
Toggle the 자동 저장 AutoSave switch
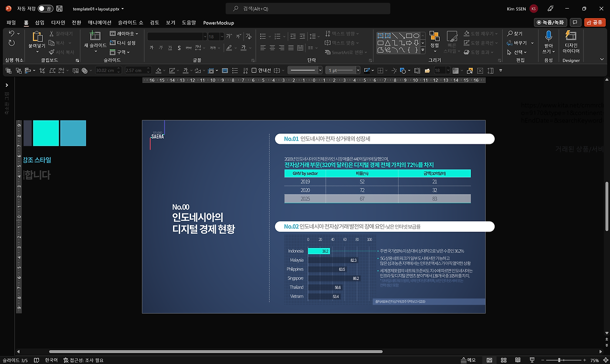point(46,9)
